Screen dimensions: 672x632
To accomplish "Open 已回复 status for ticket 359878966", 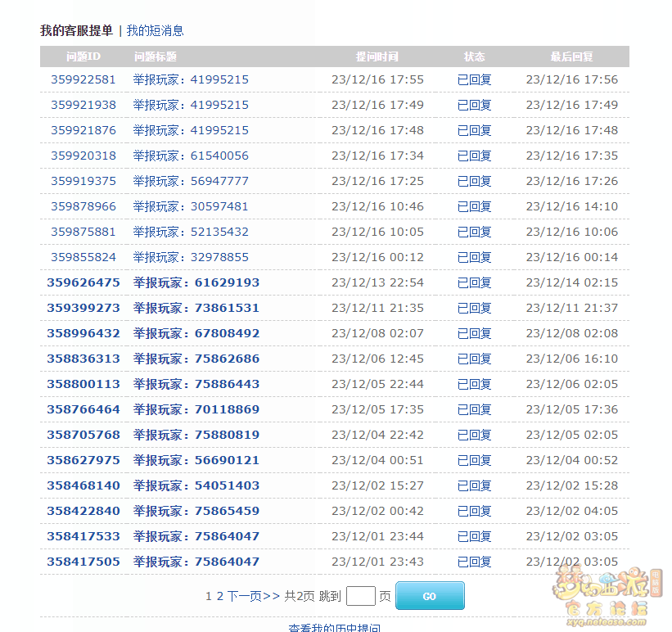I will 474,206.
